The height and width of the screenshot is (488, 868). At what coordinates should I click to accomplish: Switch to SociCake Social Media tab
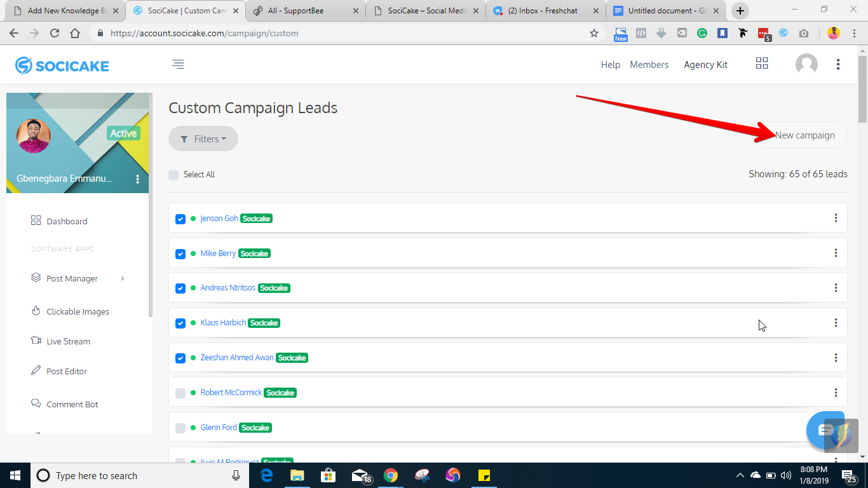(426, 11)
